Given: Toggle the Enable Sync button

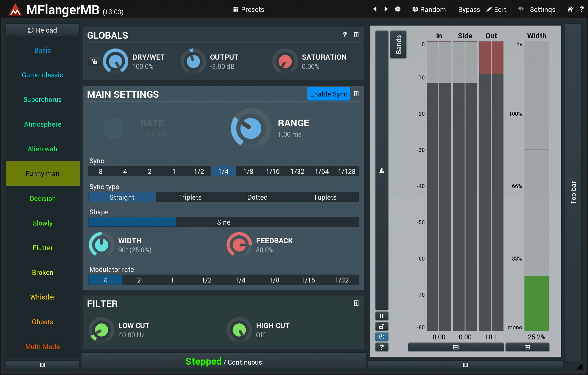Looking at the screenshot, I should [328, 94].
